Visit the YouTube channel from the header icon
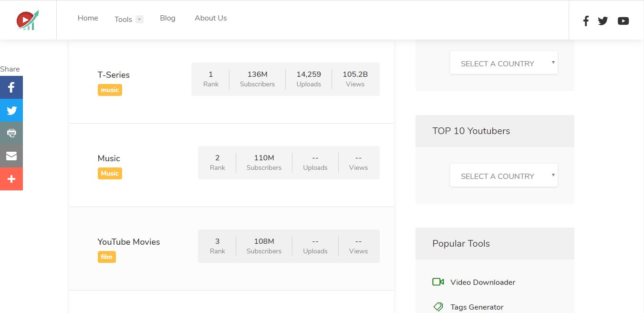The image size is (644, 313). pos(623,21)
